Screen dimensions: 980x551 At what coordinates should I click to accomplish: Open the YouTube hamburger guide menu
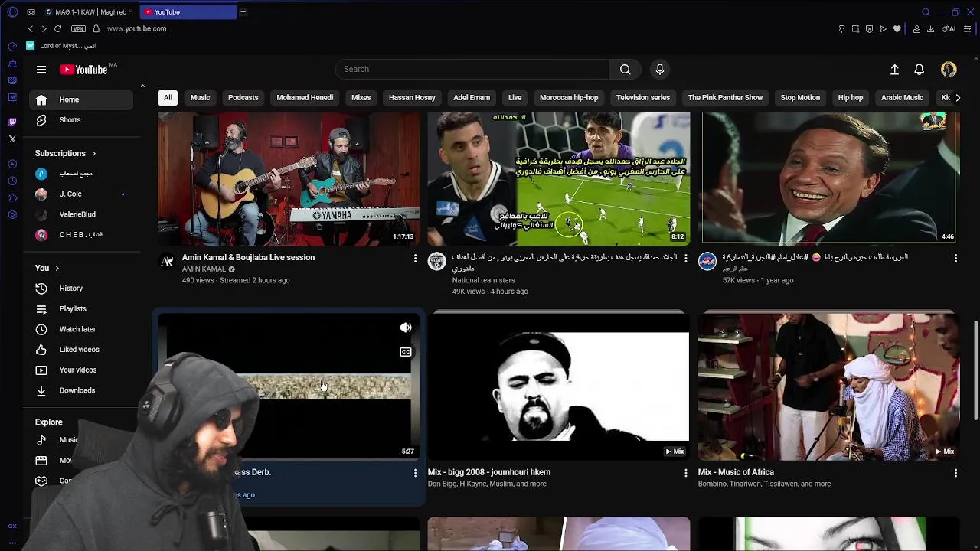tap(41, 70)
